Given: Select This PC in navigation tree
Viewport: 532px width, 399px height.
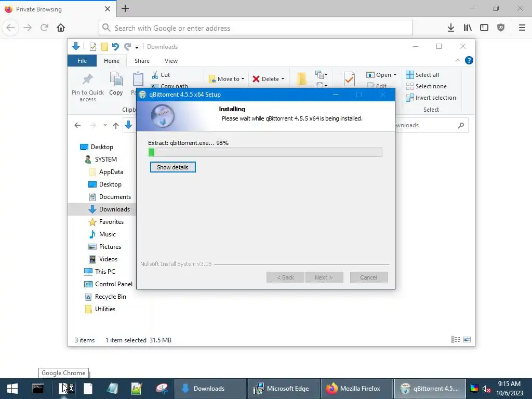Looking at the screenshot, I should (100, 272).
